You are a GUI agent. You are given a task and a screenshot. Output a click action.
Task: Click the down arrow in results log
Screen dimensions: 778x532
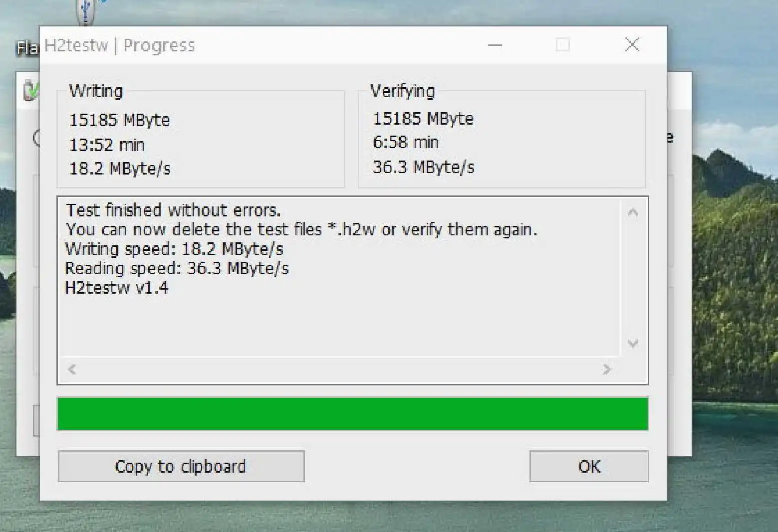tap(633, 343)
